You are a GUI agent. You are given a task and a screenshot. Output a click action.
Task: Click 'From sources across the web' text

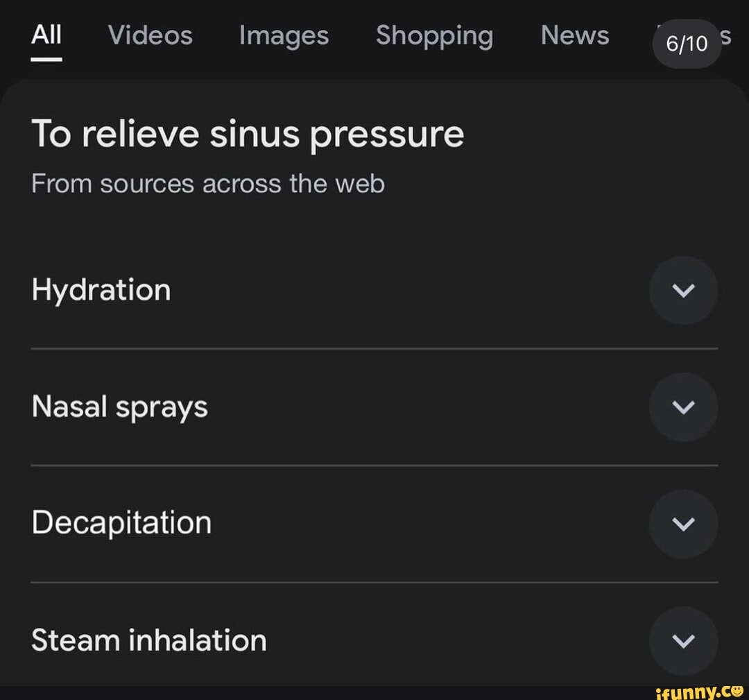tap(209, 183)
